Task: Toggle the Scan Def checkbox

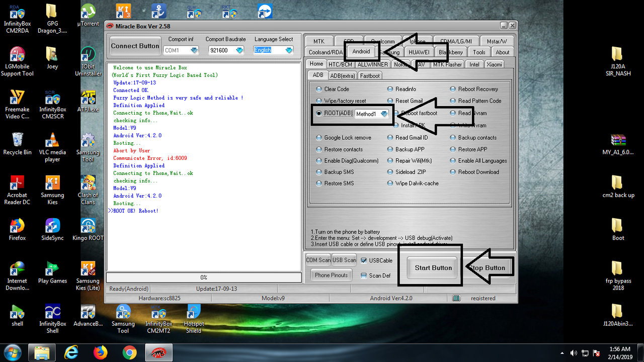Action: click(364, 276)
